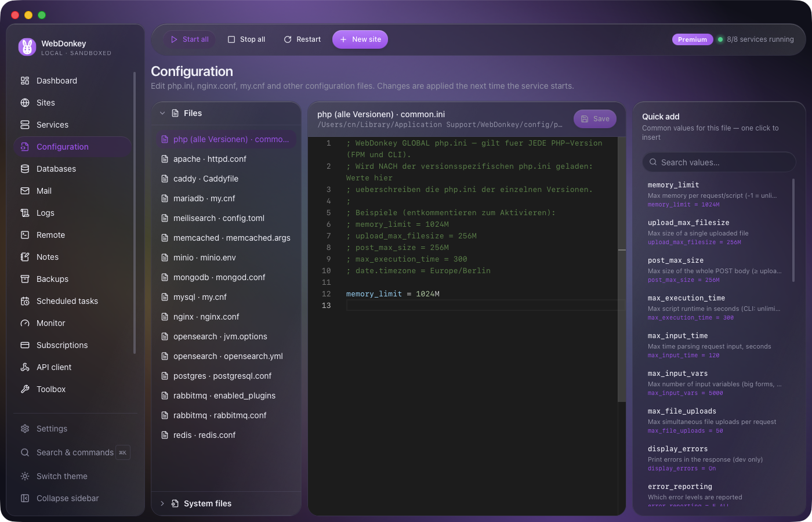Viewport: 812px width, 522px height.
Task: Collapse the sidebar
Action: [x=75, y=498]
